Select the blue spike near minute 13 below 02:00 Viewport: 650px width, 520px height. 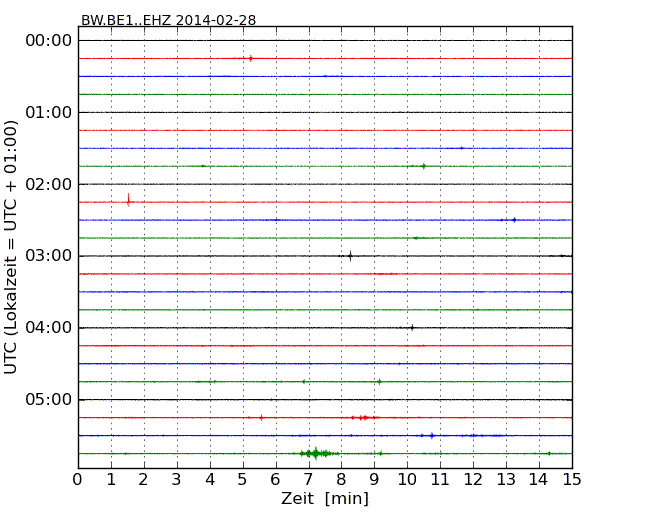(x=514, y=220)
